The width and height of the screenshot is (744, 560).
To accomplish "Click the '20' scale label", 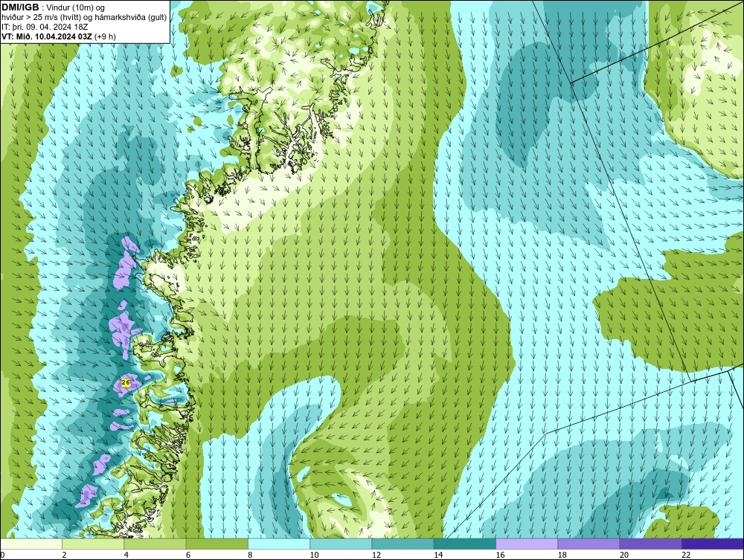I will [624, 556].
